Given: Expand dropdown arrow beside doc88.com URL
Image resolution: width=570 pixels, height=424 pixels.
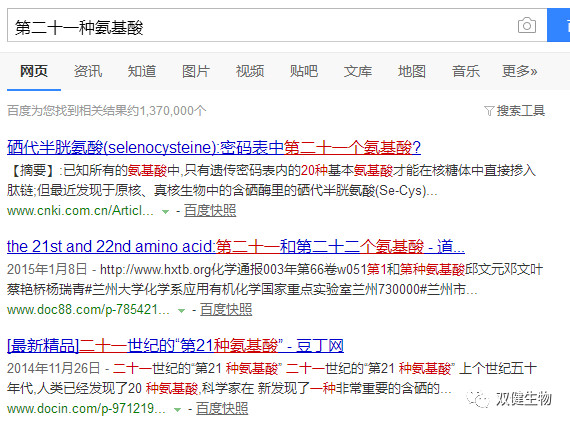Looking at the screenshot, I should (x=181, y=311).
